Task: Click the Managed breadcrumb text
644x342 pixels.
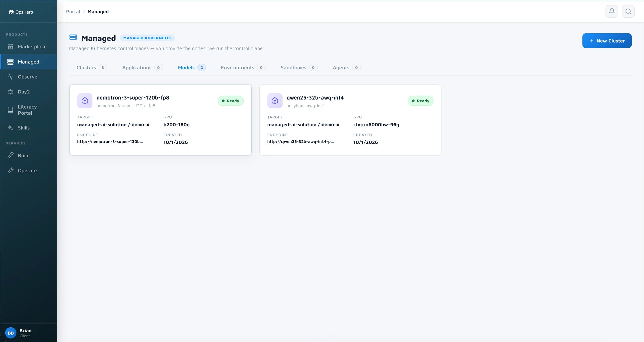Action: [98, 12]
